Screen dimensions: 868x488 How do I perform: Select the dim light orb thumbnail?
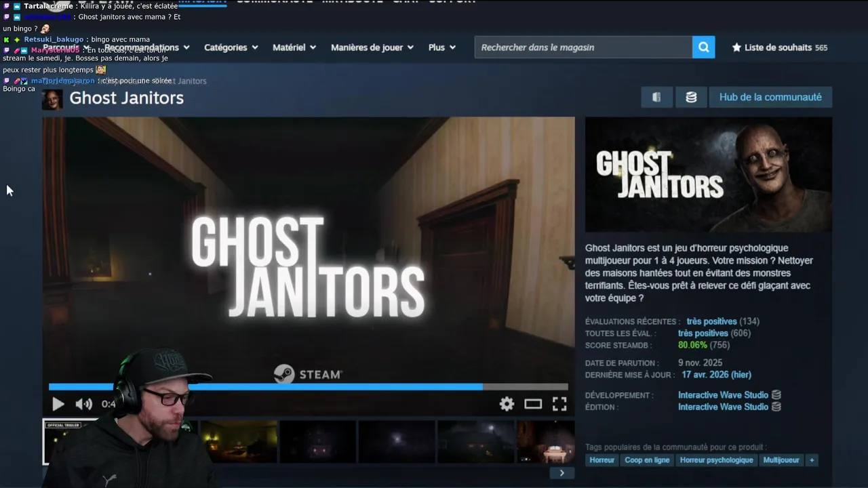(x=397, y=442)
